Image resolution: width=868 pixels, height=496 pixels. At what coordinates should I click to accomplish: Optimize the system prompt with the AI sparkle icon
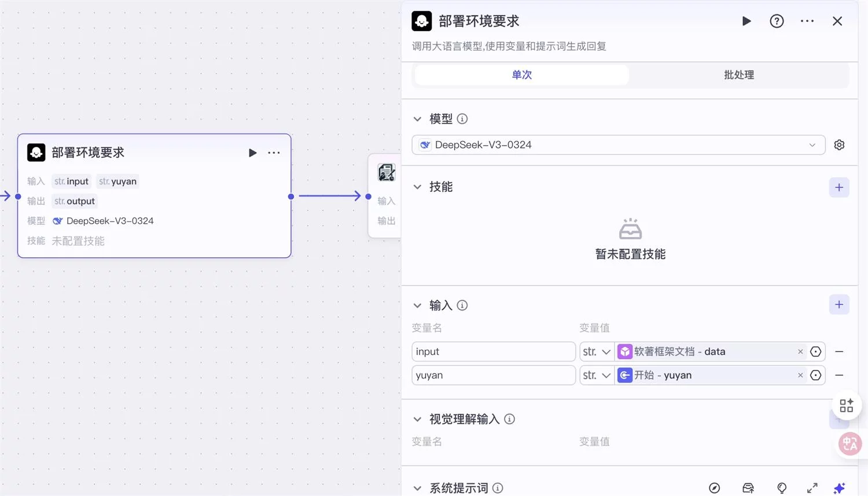840,488
